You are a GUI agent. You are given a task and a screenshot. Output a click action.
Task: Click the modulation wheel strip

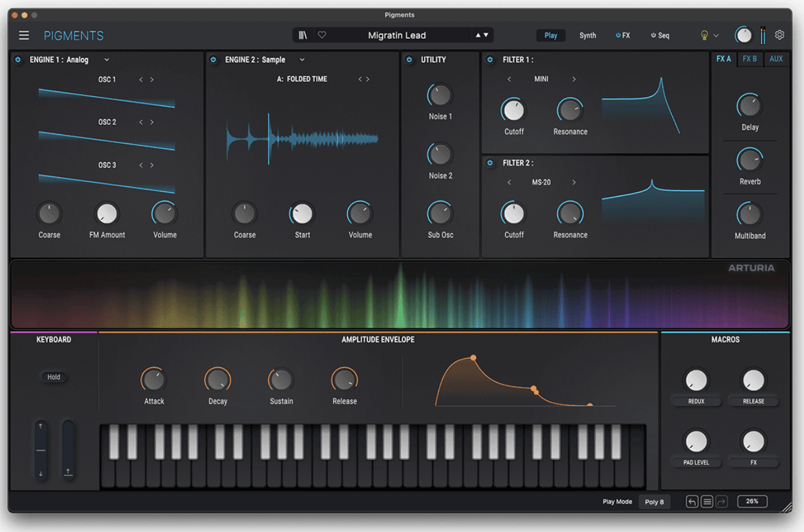[68, 450]
